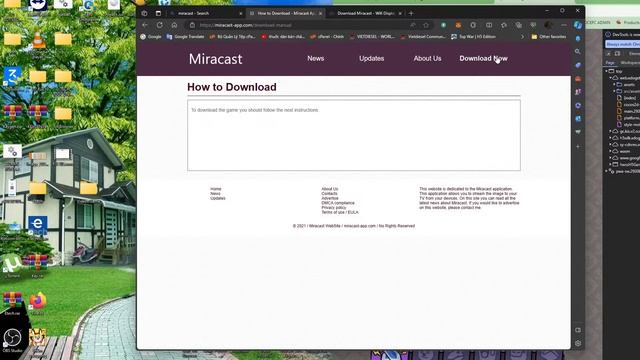This screenshot has width=640, height=360.
Task: Reload the page with the refresh icon
Action: 160,25
